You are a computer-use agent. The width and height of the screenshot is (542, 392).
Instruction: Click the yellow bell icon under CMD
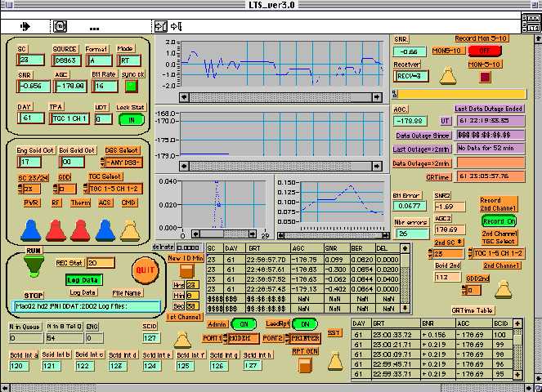130,230
